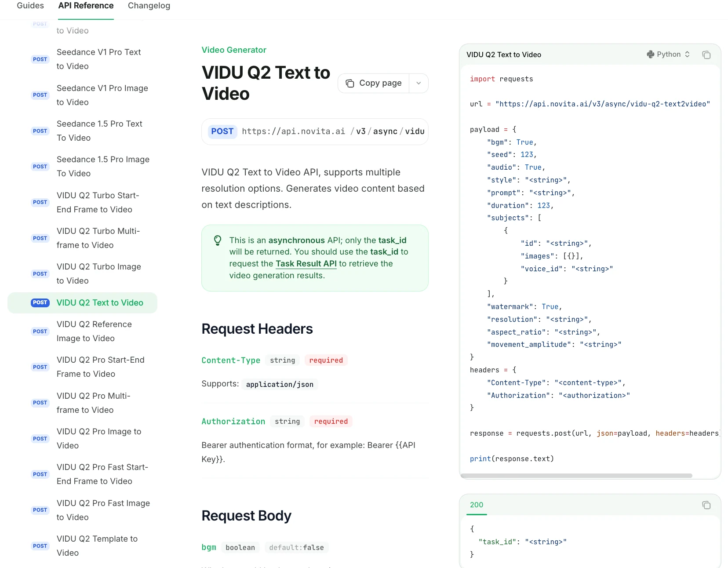Click the API URL string in the code sample

point(603,104)
